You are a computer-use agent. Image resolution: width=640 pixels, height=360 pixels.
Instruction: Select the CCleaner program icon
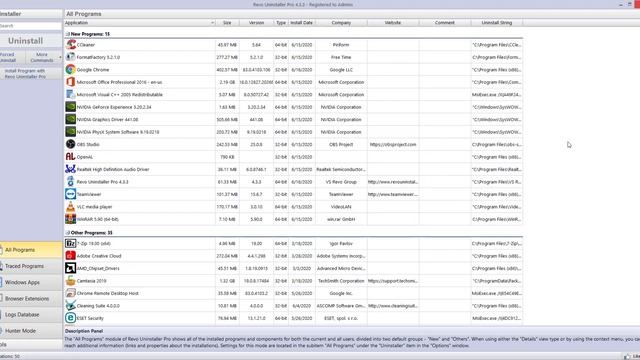tap(71, 44)
